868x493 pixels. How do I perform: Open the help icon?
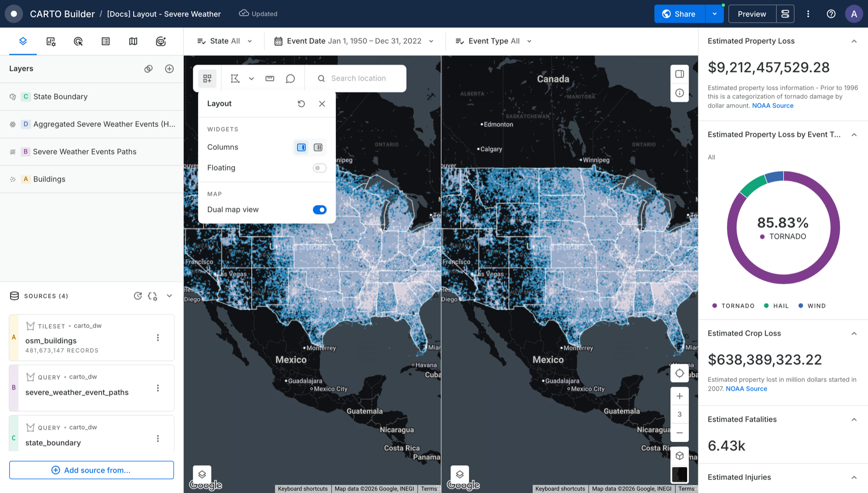[x=831, y=14]
